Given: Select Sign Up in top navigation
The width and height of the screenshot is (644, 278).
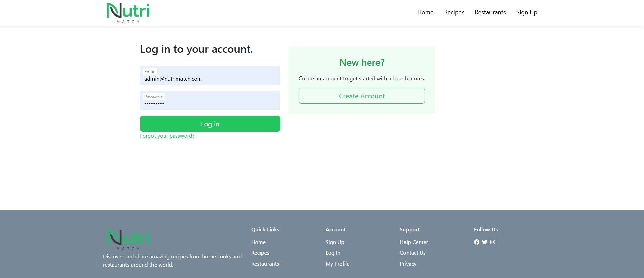Looking at the screenshot, I should [526, 12].
